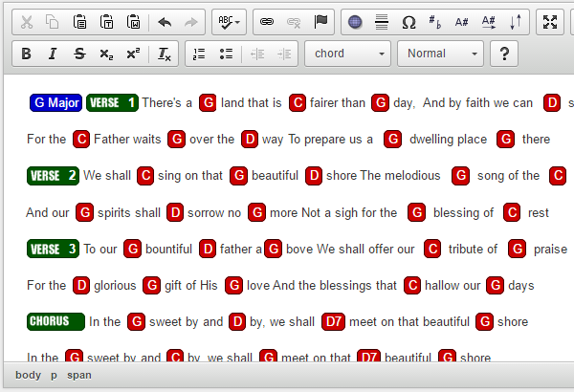Viewport: 574px width, 392px height.
Task: Insert a numbered list
Action: 199,54
